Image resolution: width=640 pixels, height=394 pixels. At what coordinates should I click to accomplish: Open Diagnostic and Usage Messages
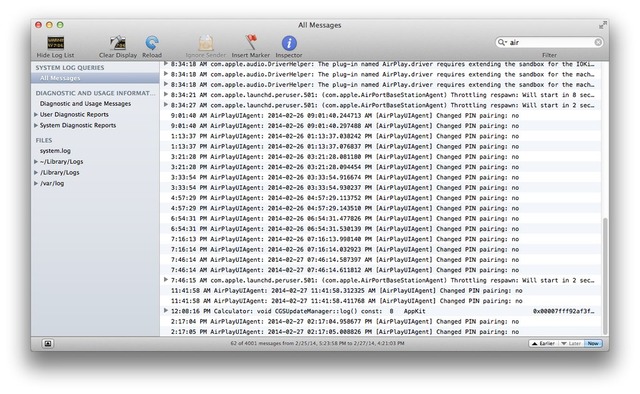pos(85,104)
